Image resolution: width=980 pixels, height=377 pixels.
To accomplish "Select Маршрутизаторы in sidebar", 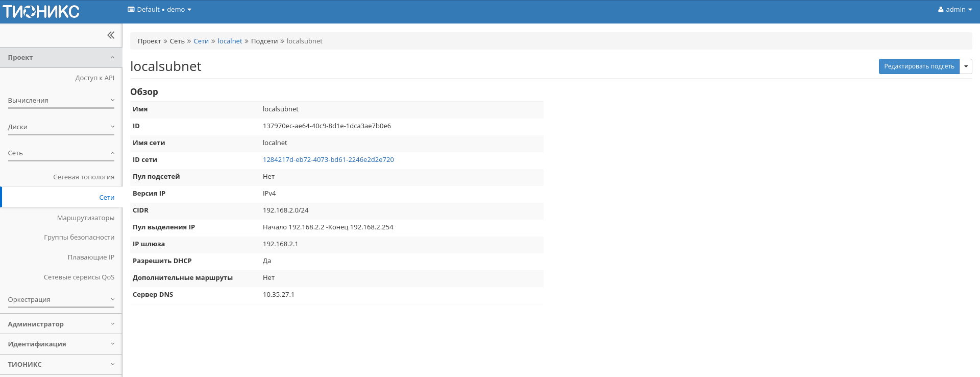I will coord(86,218).
